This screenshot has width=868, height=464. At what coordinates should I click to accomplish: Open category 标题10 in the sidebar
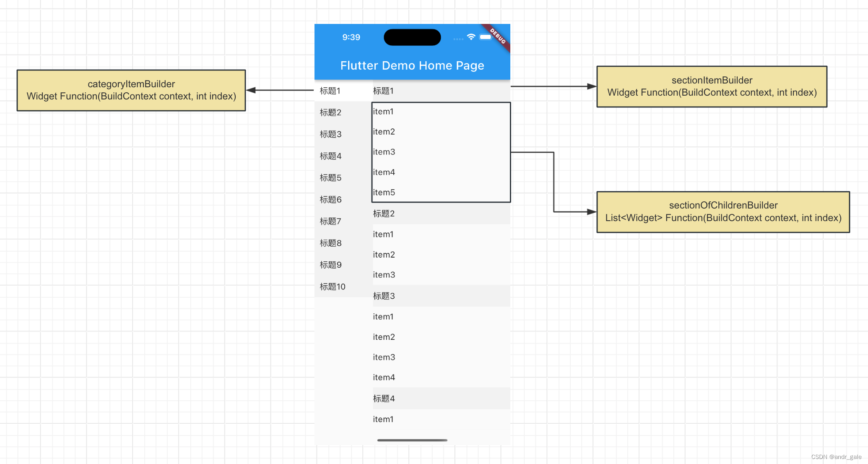333,287
